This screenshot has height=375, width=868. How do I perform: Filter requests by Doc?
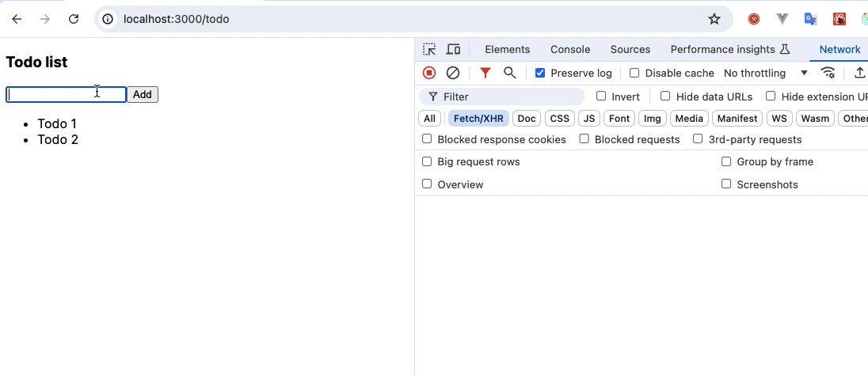point(527,119)
